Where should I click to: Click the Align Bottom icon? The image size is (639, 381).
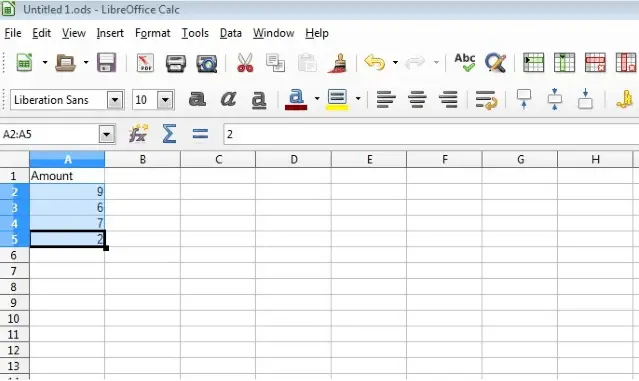tap(585, 99)
